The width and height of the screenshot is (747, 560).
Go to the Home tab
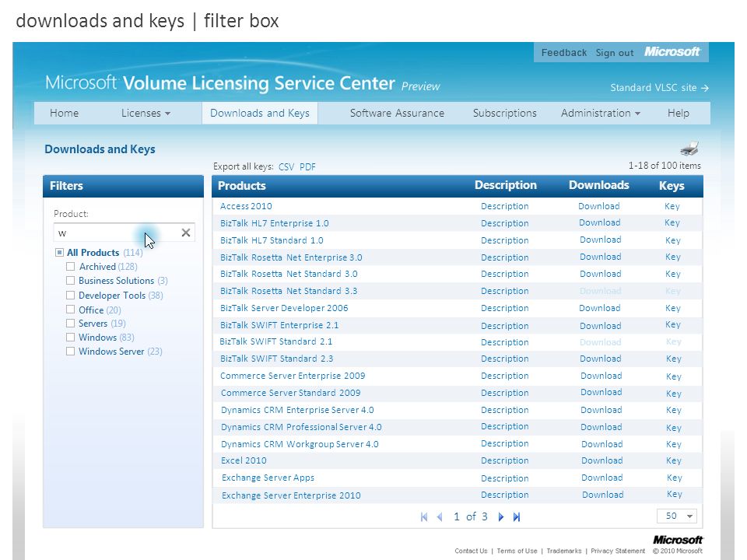[x=65, y=113]
